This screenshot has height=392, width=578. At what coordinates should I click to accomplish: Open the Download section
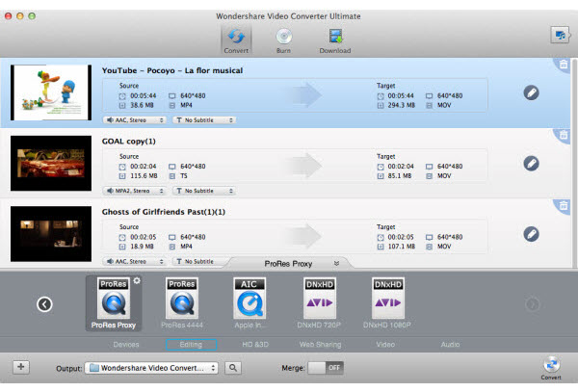tap(335, 40)
